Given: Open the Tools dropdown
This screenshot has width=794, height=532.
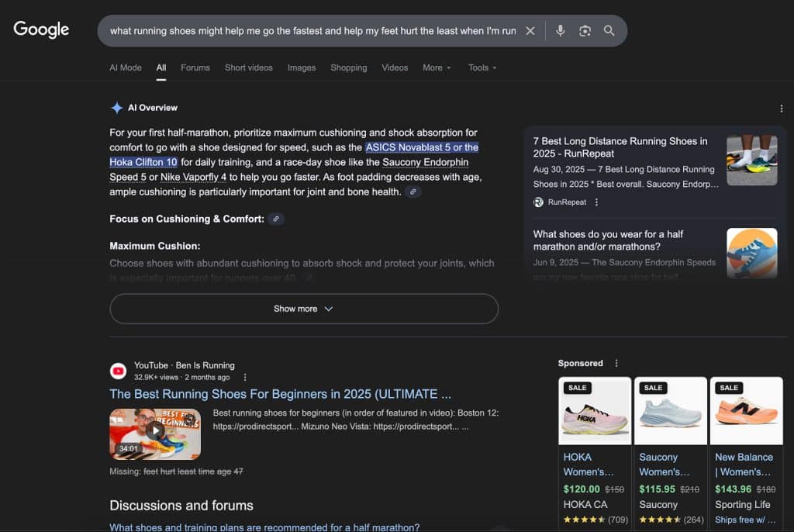Looking at the screenshot, I should tap(482, 67).
